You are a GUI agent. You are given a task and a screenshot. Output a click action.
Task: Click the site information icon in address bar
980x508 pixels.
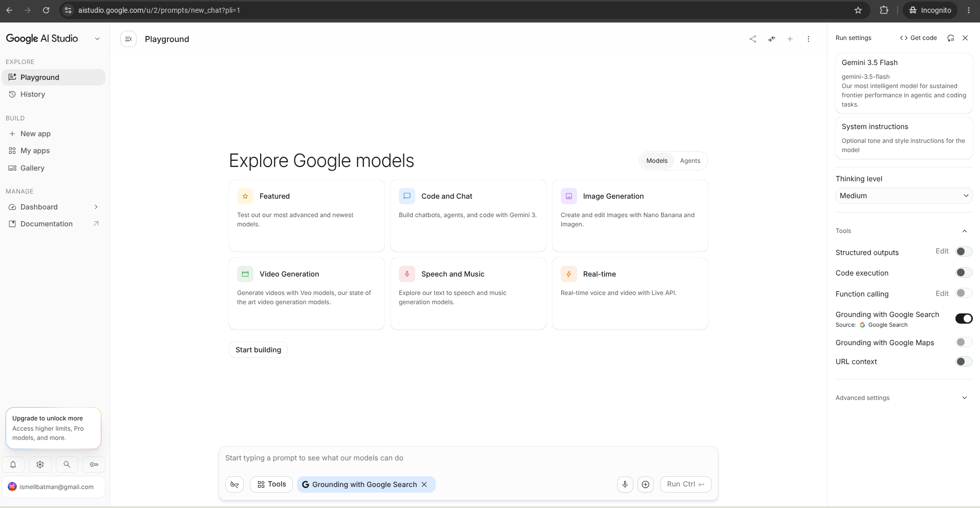68,10
